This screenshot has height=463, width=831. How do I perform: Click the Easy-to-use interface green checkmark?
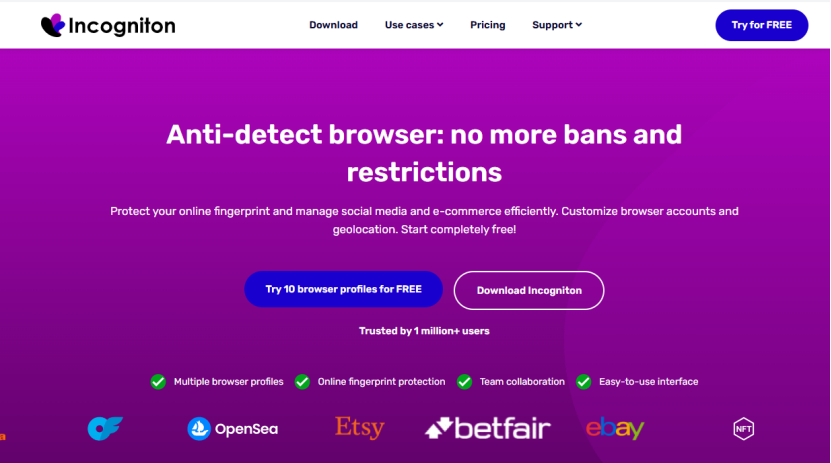583,381
